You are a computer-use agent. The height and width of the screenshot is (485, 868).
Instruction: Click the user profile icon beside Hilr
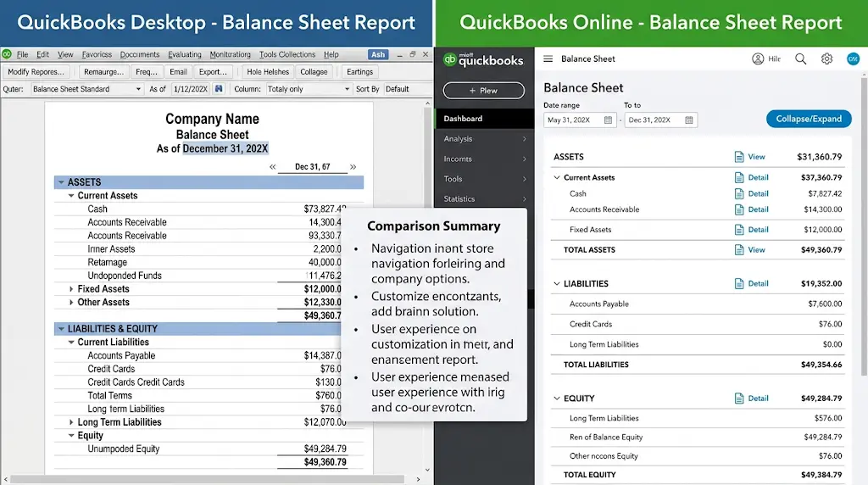(x=758, y=59)
